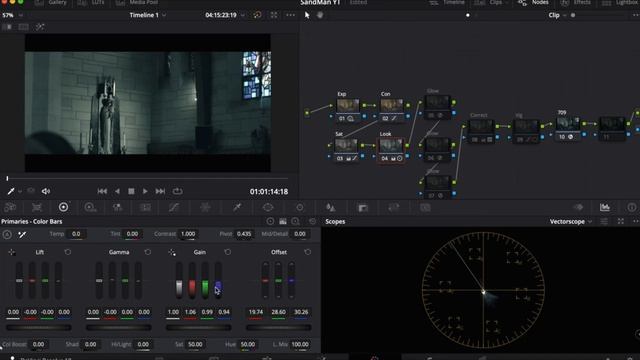The image size is (640, 360).
Task: Toggle image wipe icon above viewer
Action: [7, 27]
